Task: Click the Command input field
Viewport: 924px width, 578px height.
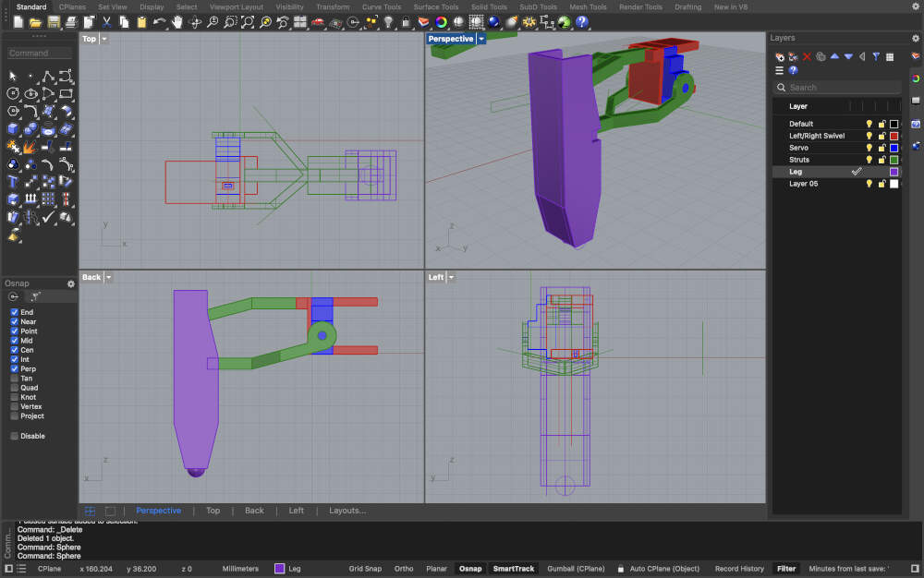Action: click(x=40, y=53)
